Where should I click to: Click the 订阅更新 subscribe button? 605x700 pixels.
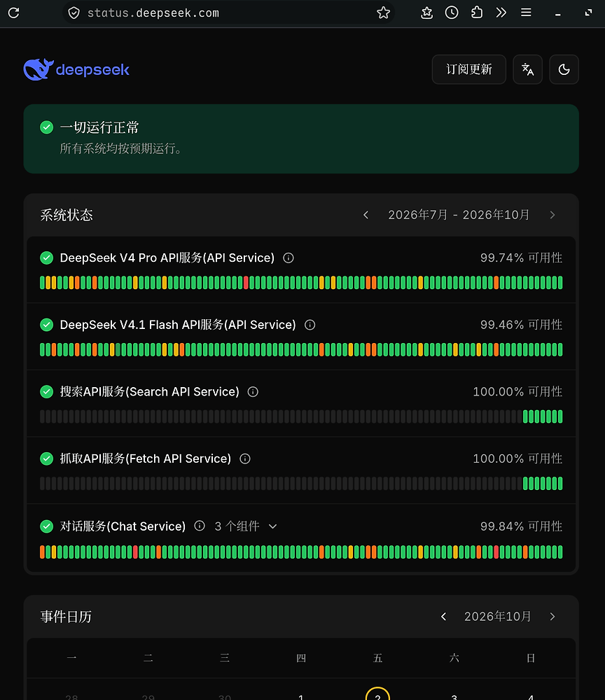469,69
